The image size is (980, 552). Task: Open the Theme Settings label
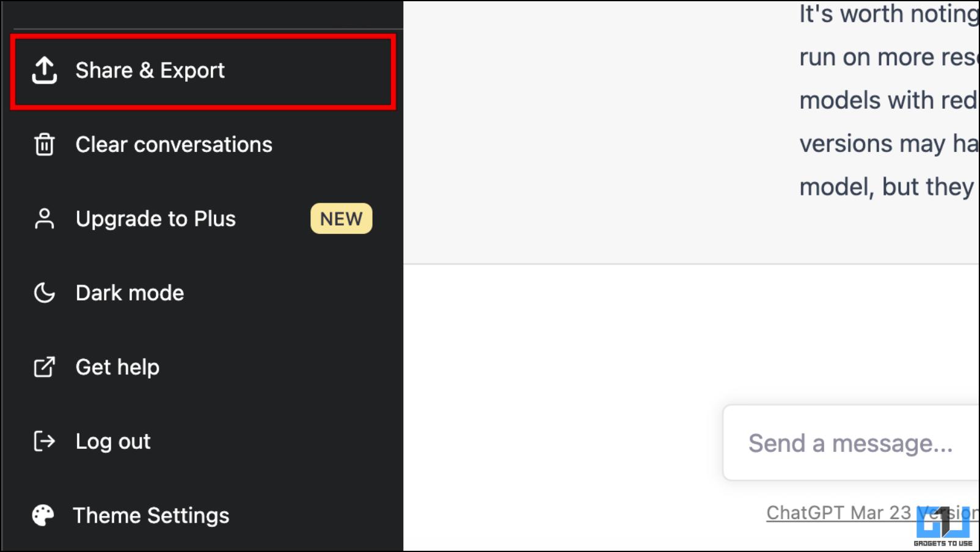151,515
